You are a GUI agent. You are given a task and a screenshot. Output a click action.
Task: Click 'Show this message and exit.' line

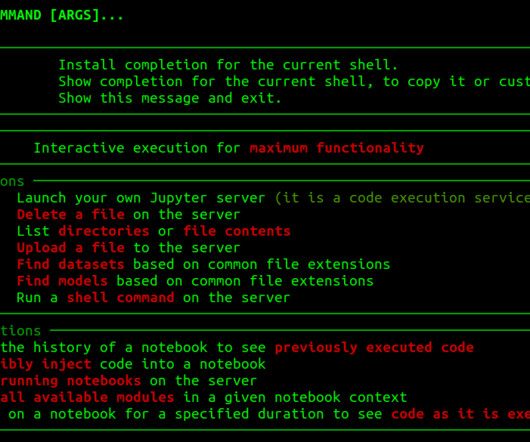[x=170, y=98]
